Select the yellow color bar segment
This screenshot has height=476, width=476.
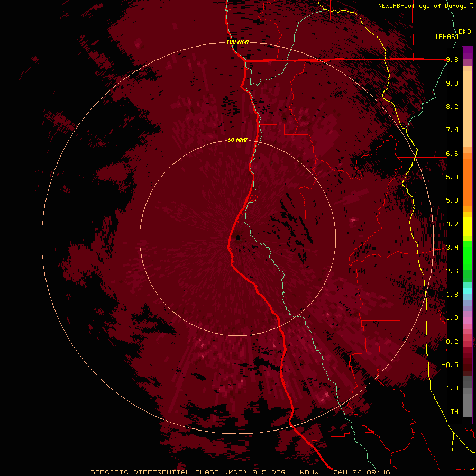tap(467, 226)
